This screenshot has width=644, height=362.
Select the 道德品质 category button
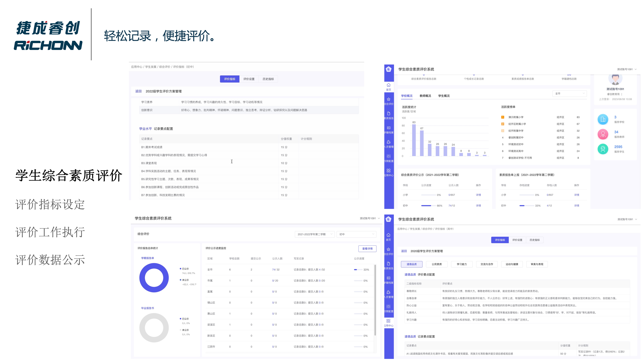pyautogui.click(x=412, y=264)
